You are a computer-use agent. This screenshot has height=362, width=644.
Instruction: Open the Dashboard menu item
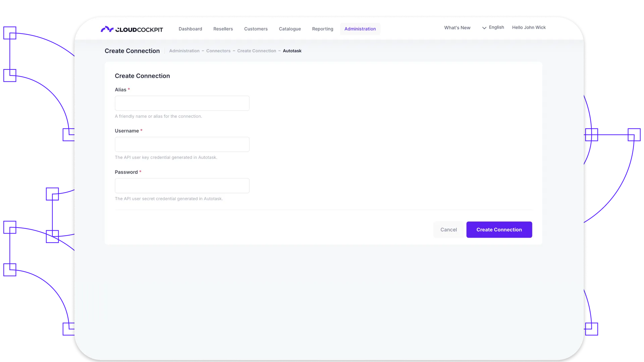pyautogui.click(x=190, y=29)
